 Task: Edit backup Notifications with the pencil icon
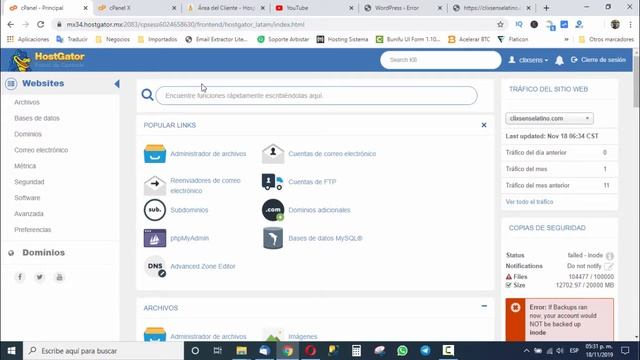[x=609, y=266]
